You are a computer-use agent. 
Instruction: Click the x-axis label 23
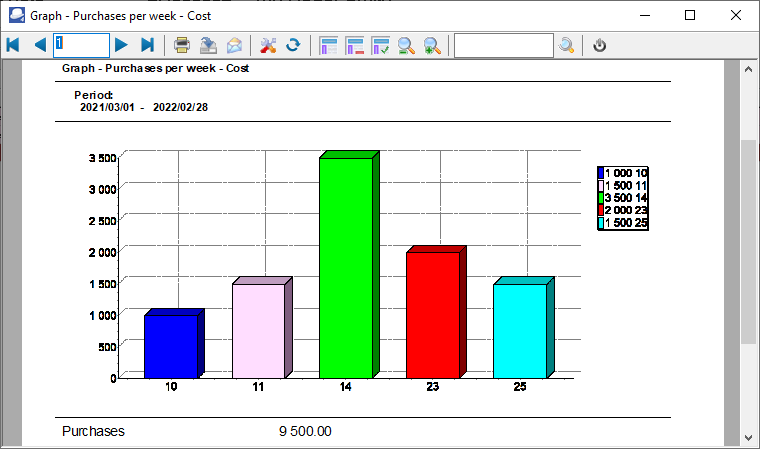pos(432,387)
